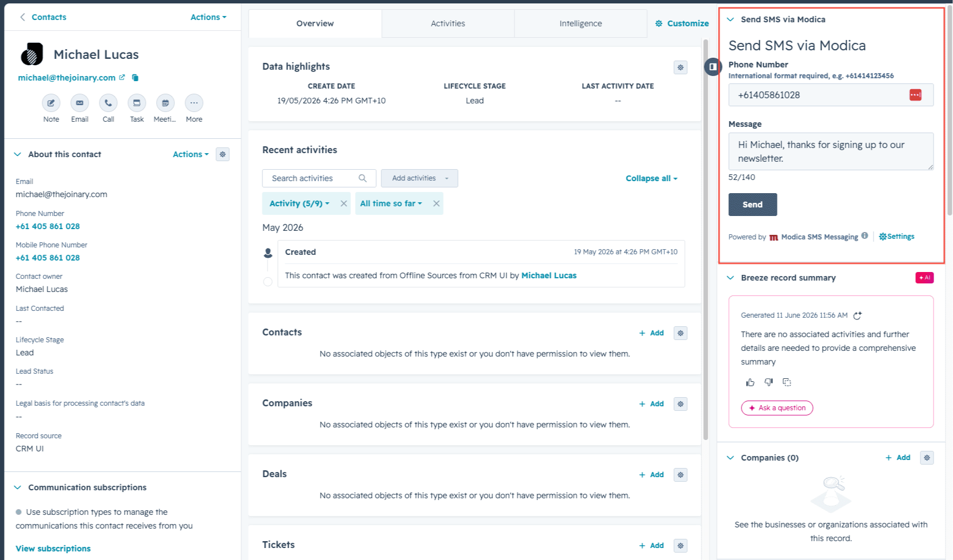Focus the Search activities field

point(319,178)
